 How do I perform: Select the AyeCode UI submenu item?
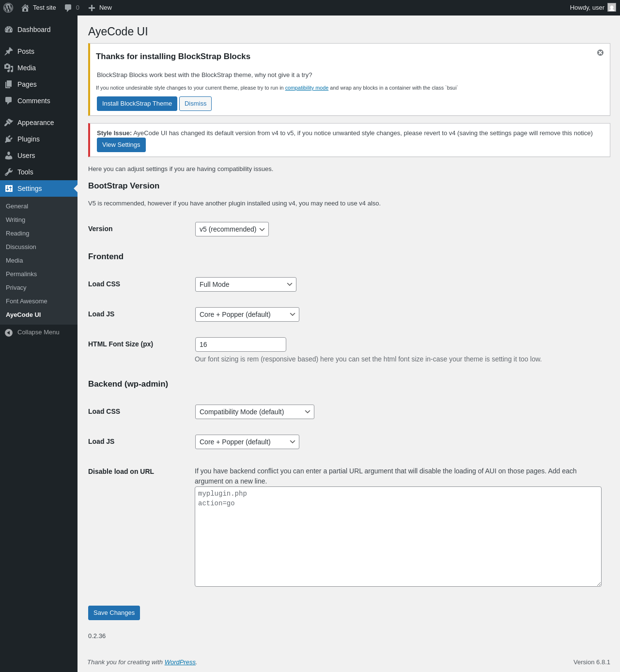pyautogui.click(x=39, y=315)
